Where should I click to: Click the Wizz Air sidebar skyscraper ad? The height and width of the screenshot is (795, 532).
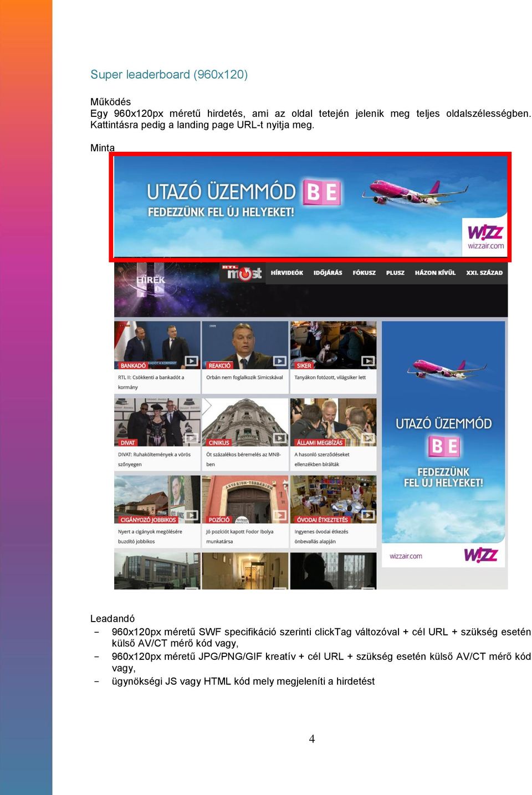click(x=443, y=444)
